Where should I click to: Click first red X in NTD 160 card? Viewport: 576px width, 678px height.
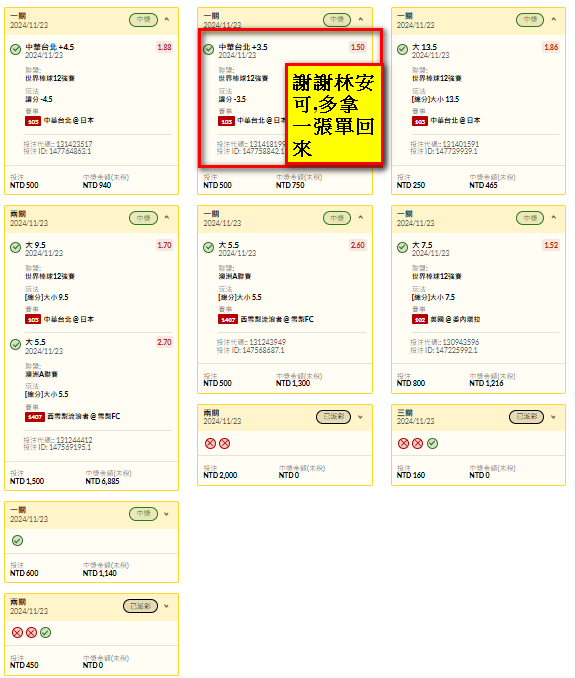(x=403, y=443)
